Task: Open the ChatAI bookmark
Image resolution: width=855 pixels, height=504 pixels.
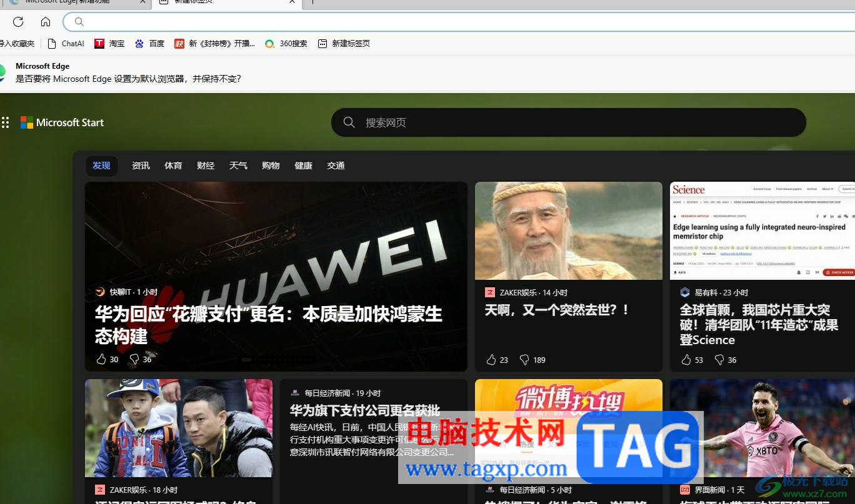Action: point(66,44)
